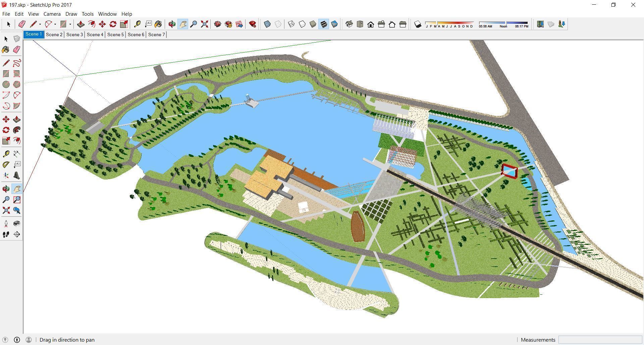Enable Monochrome face style
The width and height of the screenshot is (644, 345).
(x=334, y=24)
